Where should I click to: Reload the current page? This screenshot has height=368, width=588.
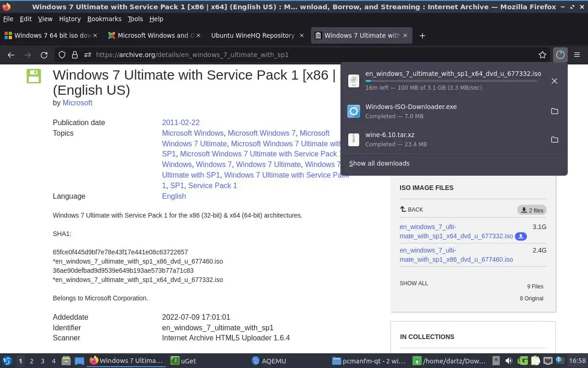pyautogui.click(x=44, y=55)
